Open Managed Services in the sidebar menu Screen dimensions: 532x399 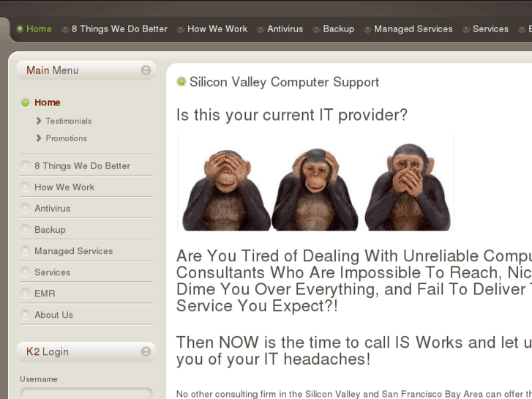pos(74,251)
